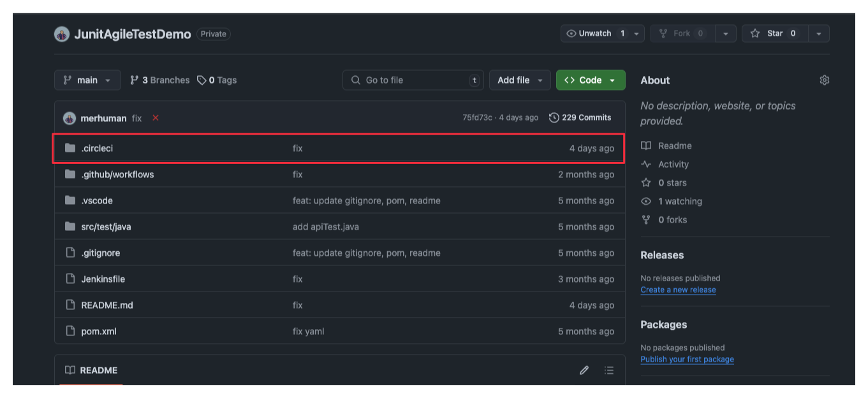Click the merhuman commit author avatar

pyautogui.click(x=70, y=118)
